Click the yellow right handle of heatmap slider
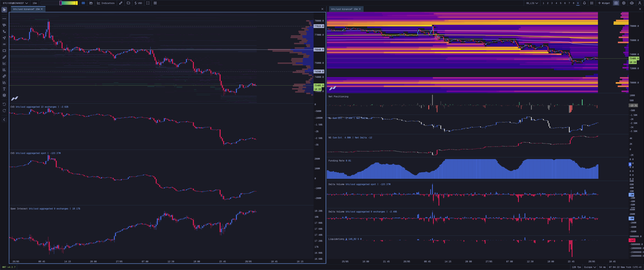Image resolution: width=644 pixels, height=270 pixels. pos(77,3)
